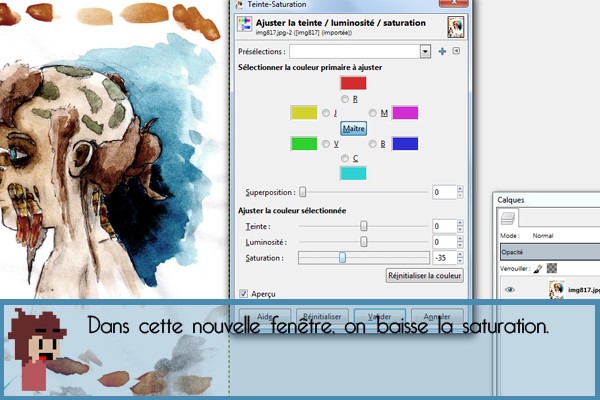The image size is (600, 400).
Task: Click the Valider button
Action: point(380,317)
